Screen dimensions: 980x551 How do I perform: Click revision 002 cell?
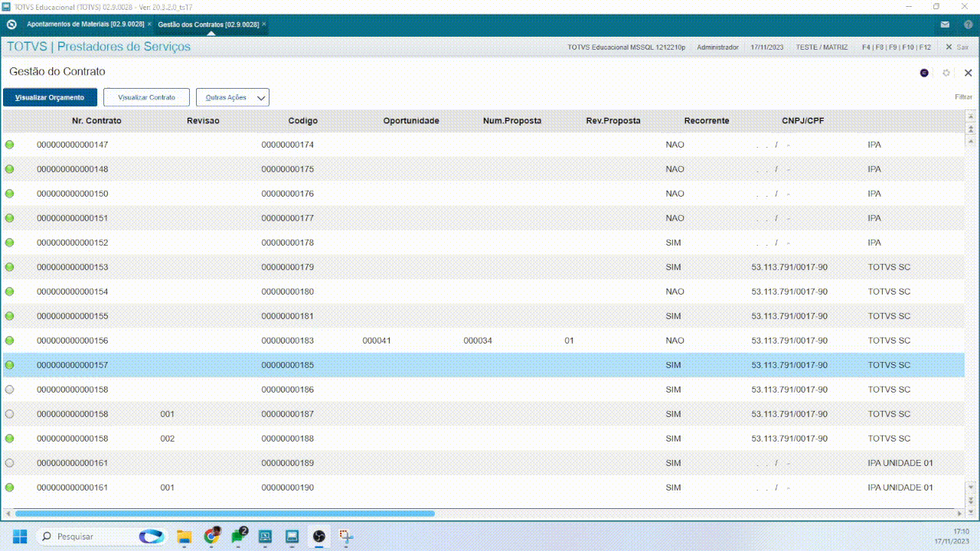(x=168, y=439)
